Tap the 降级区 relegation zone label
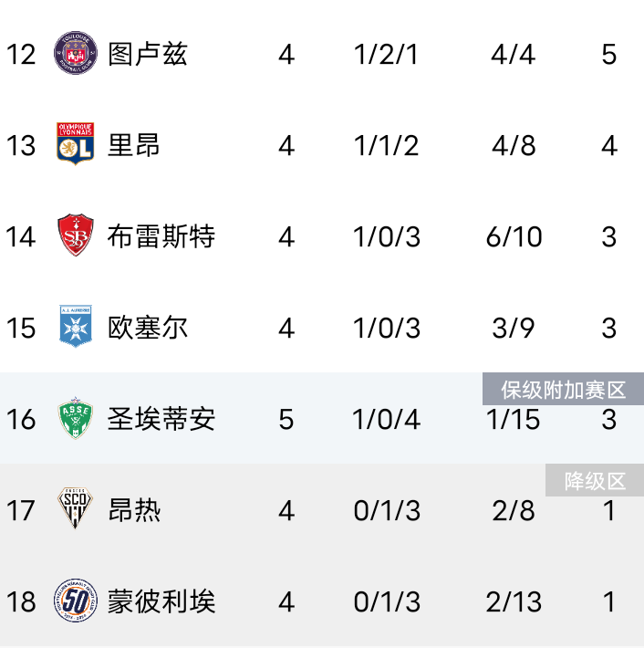This screenshot has width=644, height=648. tap(595, 481)
